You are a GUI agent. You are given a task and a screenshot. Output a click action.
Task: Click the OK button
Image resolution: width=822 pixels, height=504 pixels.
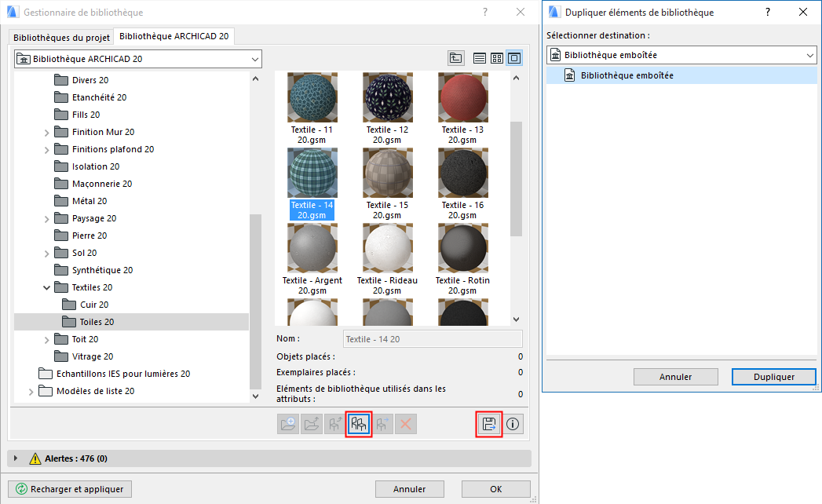(x=496, y=489)
